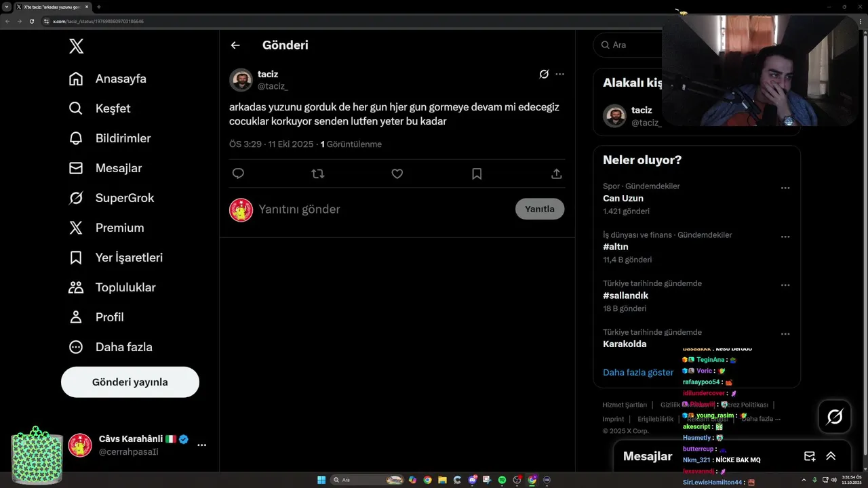Click the floating Grok button

pyautogui.click(x=835, y=416)
